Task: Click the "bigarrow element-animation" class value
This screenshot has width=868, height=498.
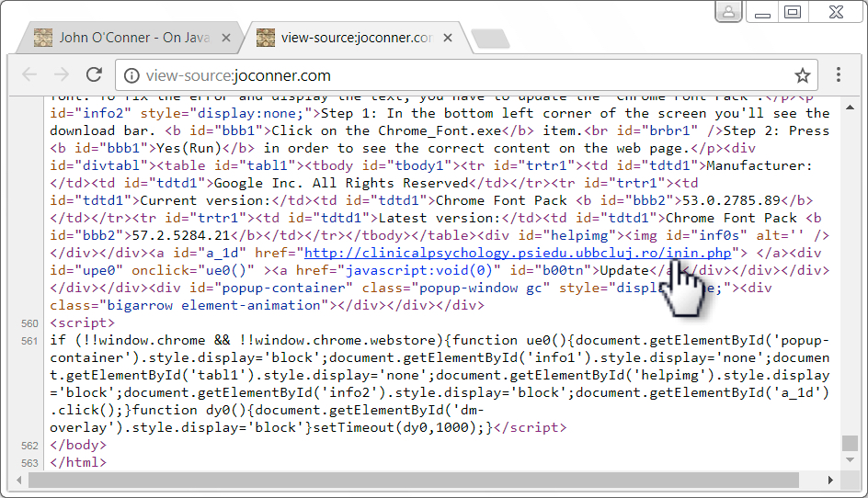Action: tap(213, 305)
